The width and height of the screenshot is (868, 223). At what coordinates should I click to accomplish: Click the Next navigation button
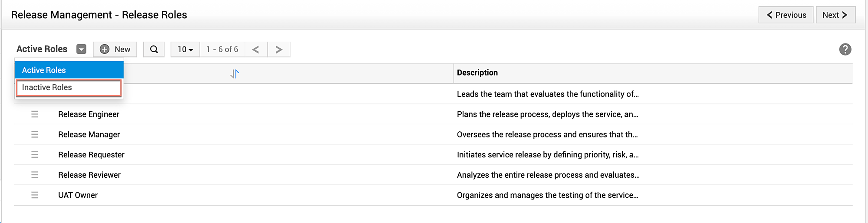(835, 15)
